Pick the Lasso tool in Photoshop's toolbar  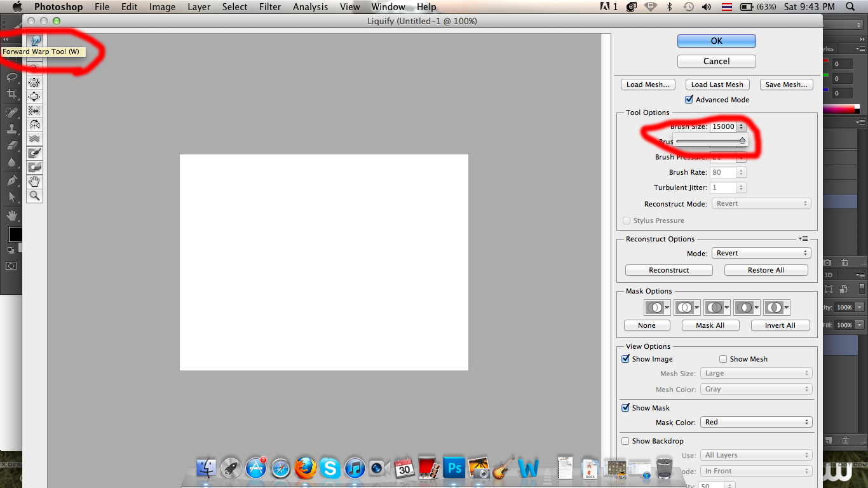tap(11, 78)
